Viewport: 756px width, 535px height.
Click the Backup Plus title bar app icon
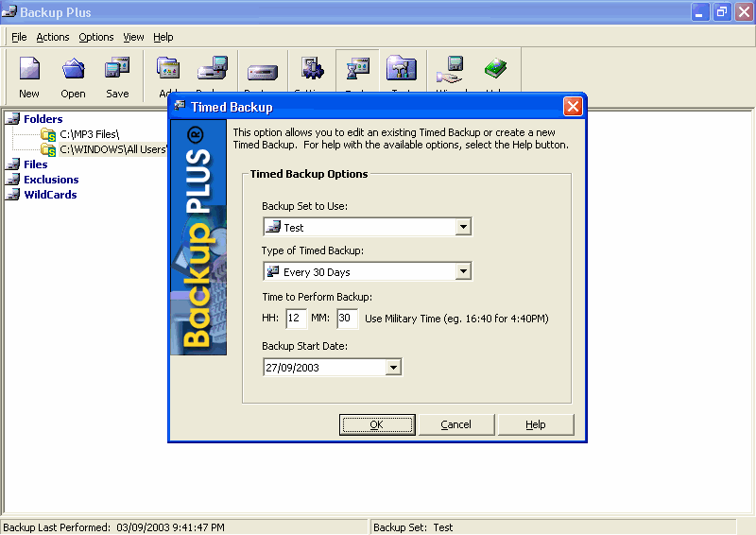9,11
